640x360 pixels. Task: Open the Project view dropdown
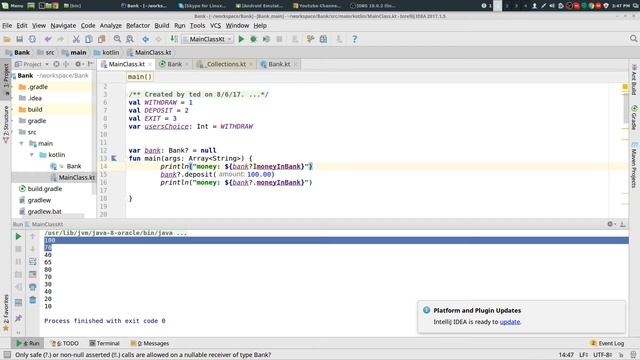pyautogui.click(x=32, y=64)
